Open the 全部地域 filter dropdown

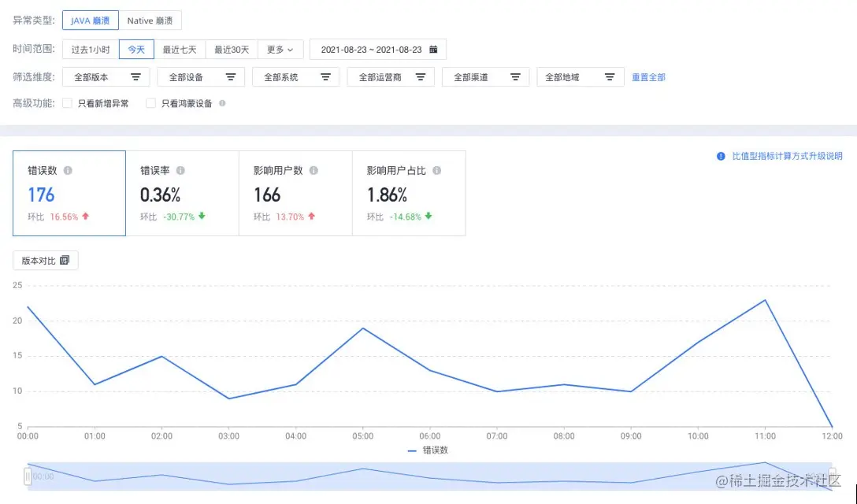(x=581, y=77)
